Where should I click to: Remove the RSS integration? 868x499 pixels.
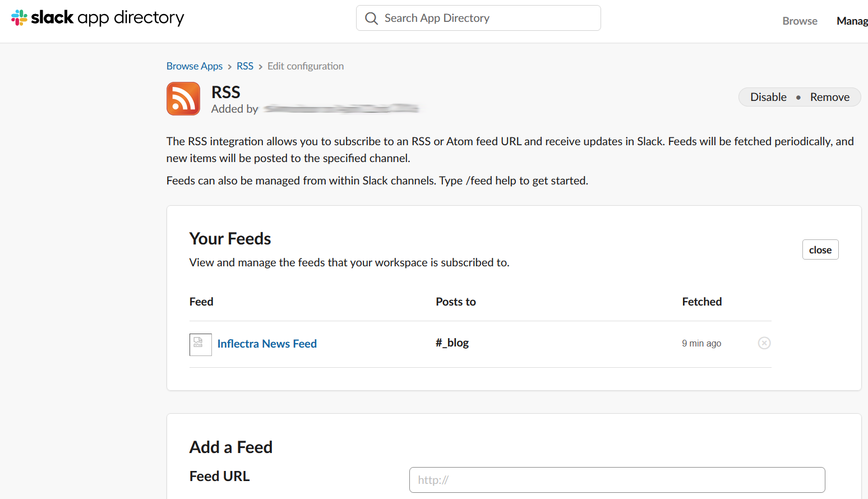[x=829, y=97]
